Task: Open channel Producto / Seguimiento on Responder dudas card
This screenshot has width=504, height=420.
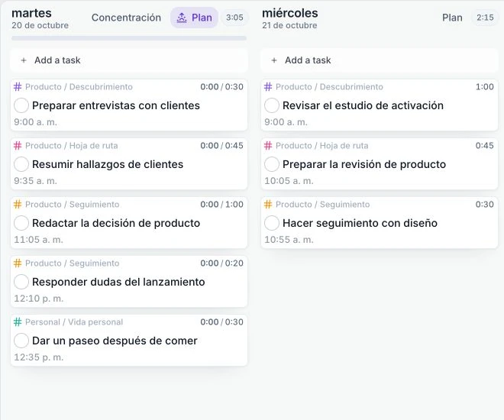Action: (x=72, y=263)
